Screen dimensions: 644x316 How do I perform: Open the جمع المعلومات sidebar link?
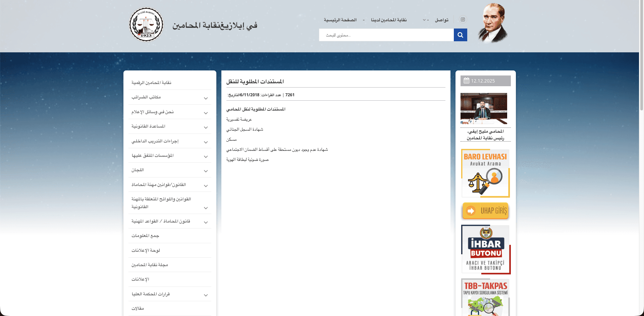145,236
